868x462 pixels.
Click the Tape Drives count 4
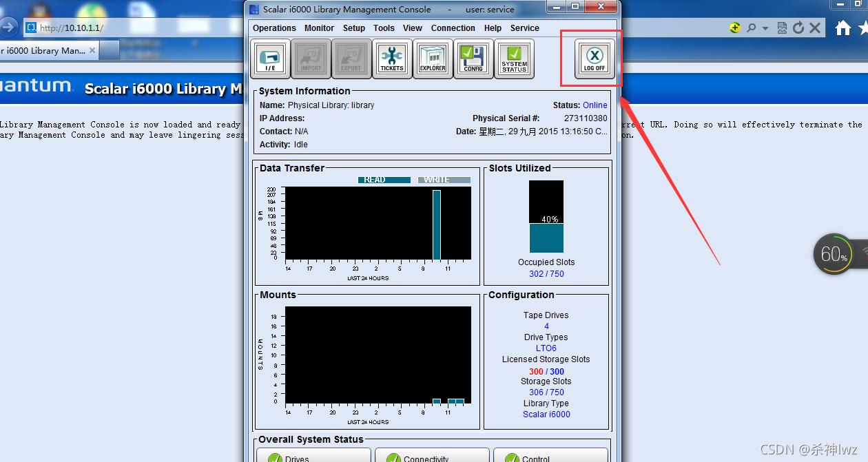[546, 326]
